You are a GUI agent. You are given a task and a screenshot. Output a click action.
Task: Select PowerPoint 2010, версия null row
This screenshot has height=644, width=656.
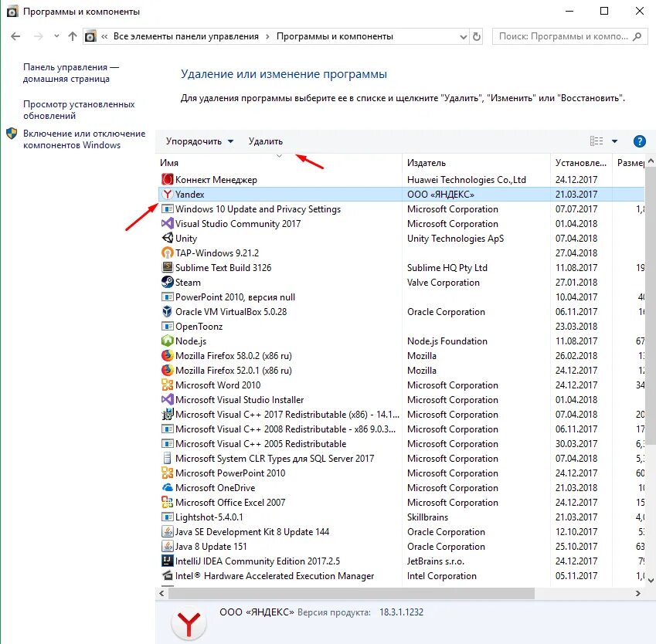click(402, 297)
